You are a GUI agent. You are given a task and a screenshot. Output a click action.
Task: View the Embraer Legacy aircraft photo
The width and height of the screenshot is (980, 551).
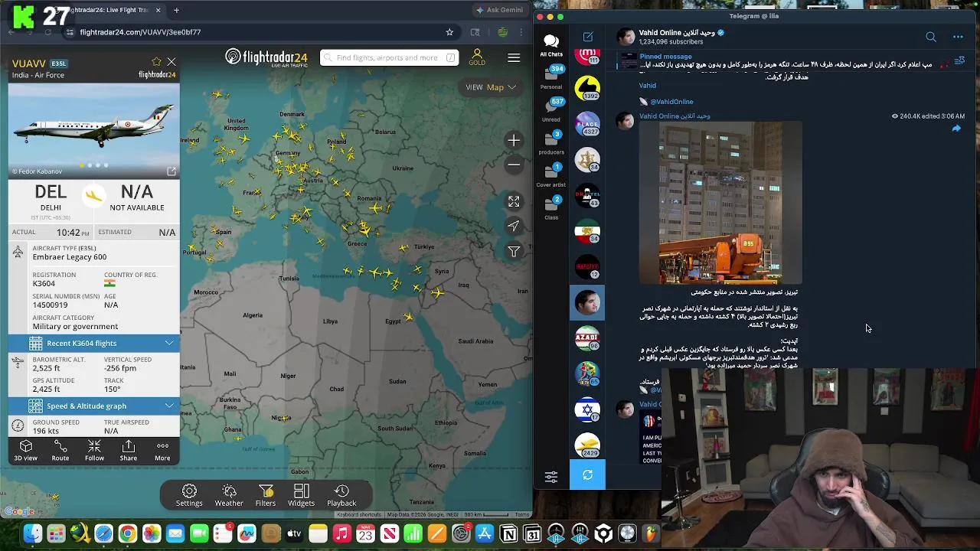click(94, 124)
